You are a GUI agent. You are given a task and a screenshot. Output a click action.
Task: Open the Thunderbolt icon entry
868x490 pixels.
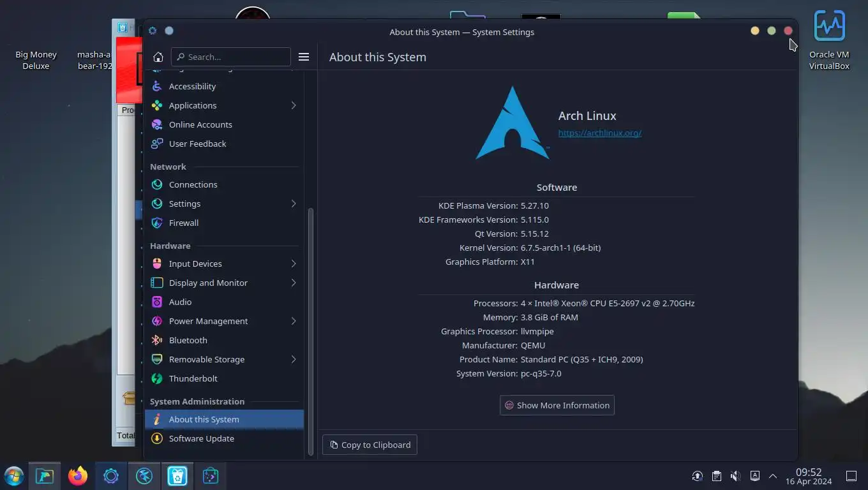pos(157,378)
